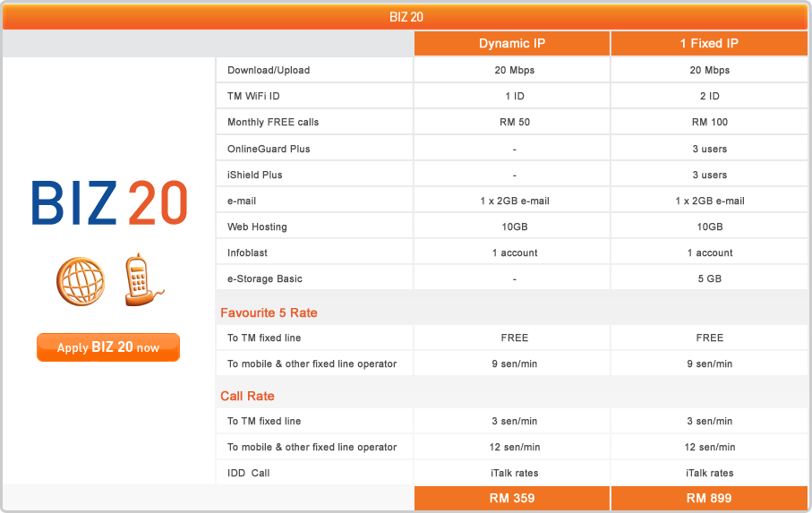Click the 2 ID WiFi value
This screenshot has width=812, height=513.
(x=709, y=97)
